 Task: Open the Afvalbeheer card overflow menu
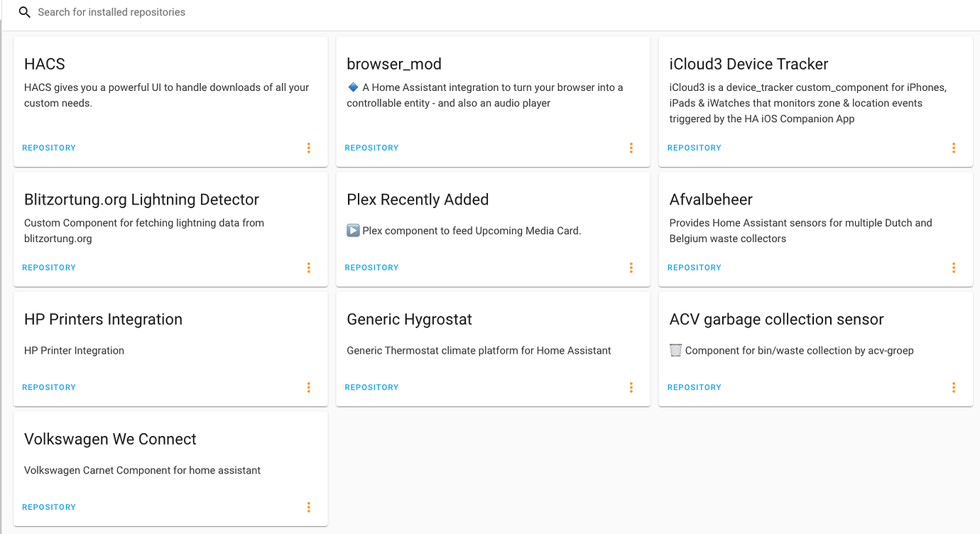click(954, 268)
